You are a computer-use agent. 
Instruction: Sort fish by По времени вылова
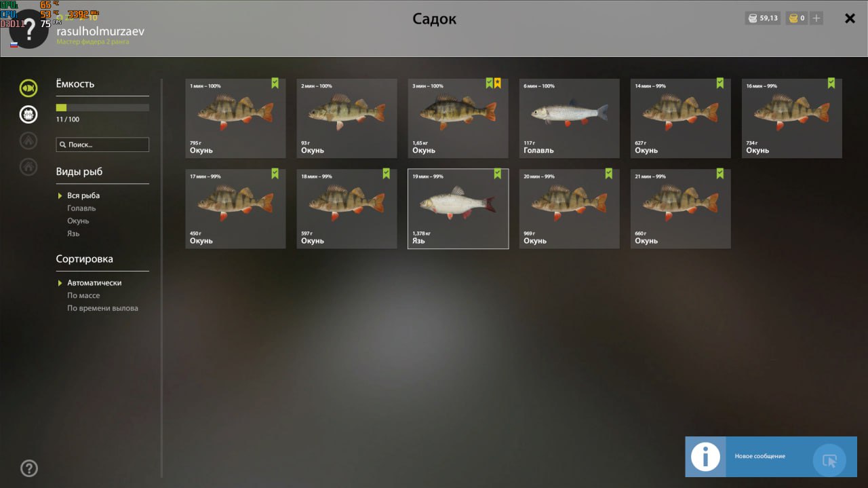tap(102, 308)
